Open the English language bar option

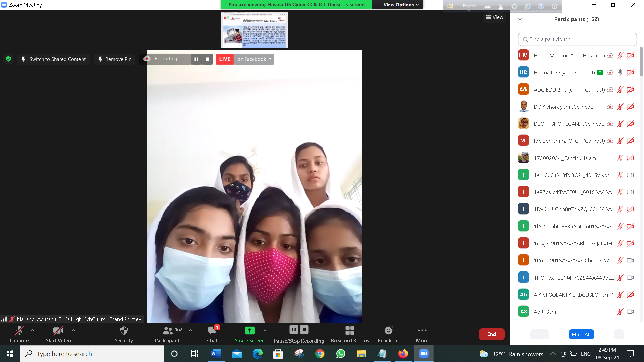[x=469, y=6]
